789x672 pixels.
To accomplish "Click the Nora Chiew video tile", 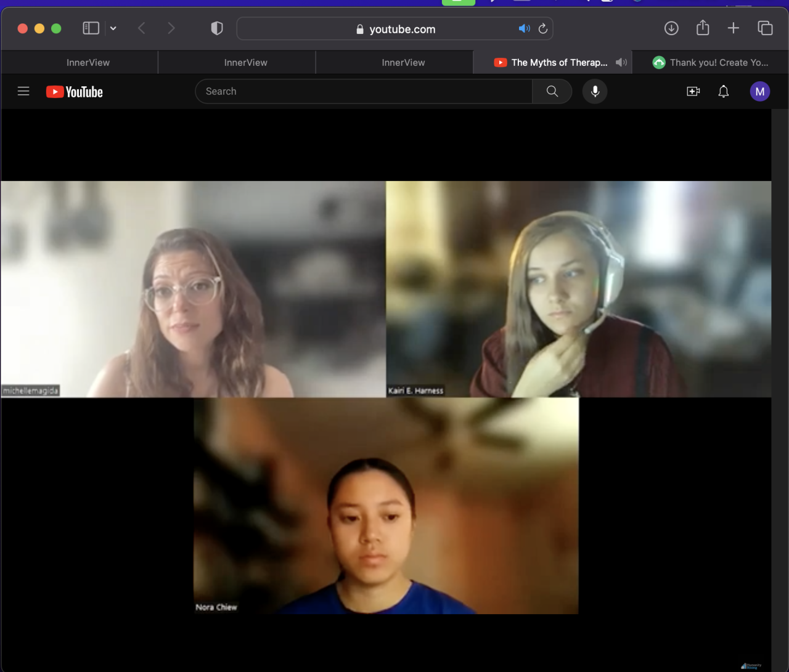I will 386,506.
